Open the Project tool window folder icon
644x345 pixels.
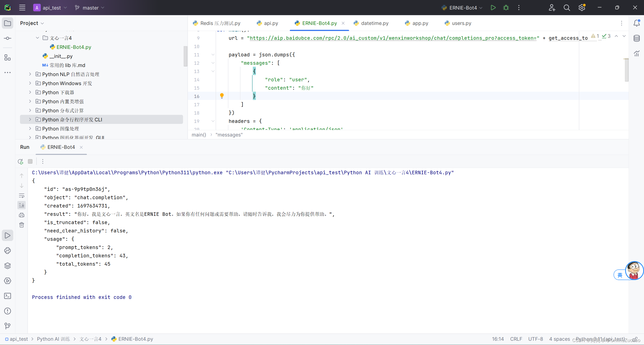[8, 23]
